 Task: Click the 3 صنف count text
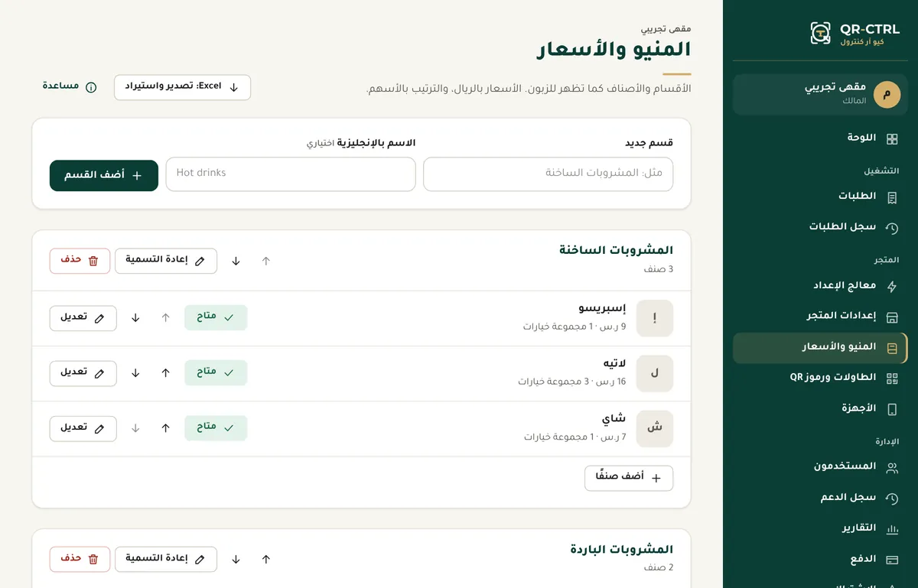tap(659, 269)
